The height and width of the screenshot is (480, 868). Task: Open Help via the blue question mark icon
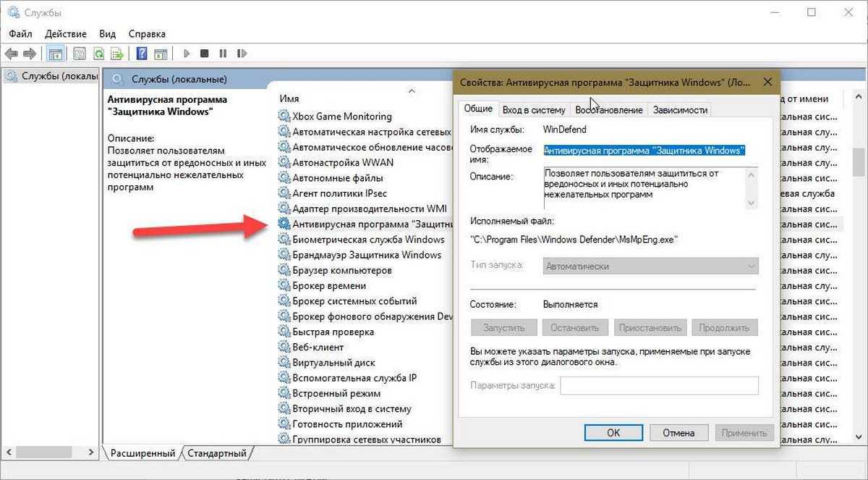142,54
